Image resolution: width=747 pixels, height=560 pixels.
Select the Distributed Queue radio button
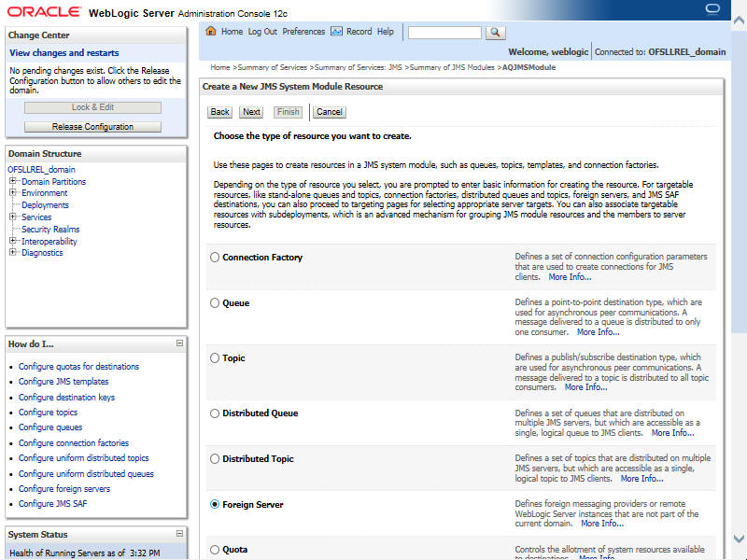(x=215, y=413)
